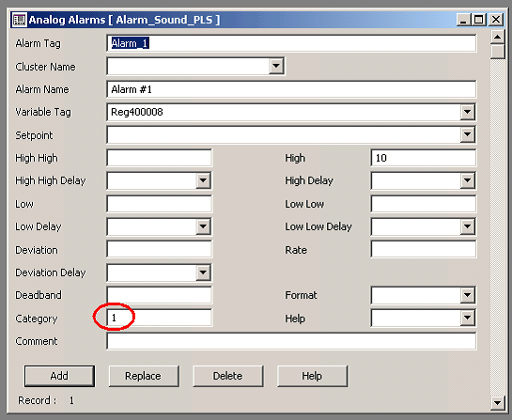This screenshot has width=512, height=420.
Task: Click the Low input field
Action: 159,204
